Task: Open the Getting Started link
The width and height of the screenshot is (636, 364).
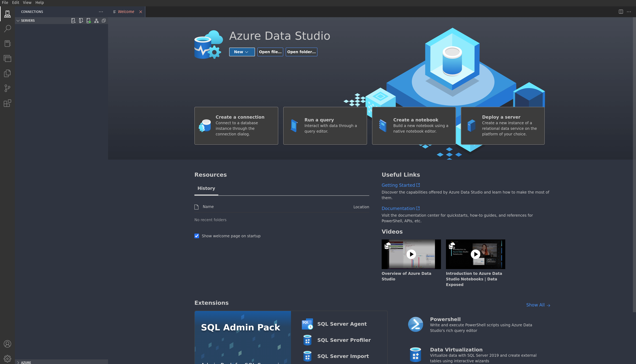Action: click(x=398, y=185)
